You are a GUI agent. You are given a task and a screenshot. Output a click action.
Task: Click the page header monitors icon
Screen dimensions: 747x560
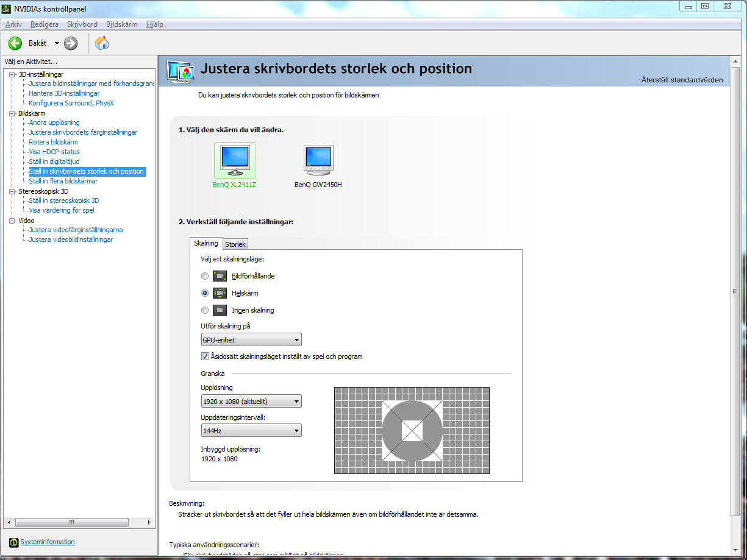point(181,71)
